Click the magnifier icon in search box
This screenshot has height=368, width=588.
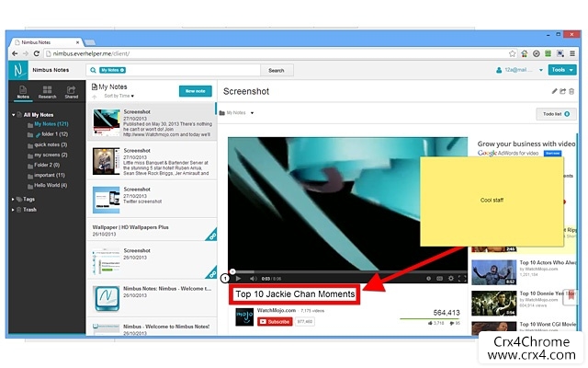tap(93, 70)
